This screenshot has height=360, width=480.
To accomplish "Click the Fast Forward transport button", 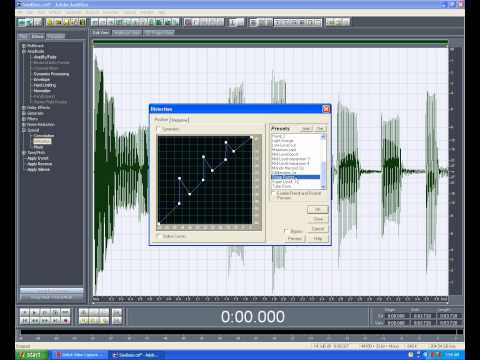I will [x=45, y=321].
